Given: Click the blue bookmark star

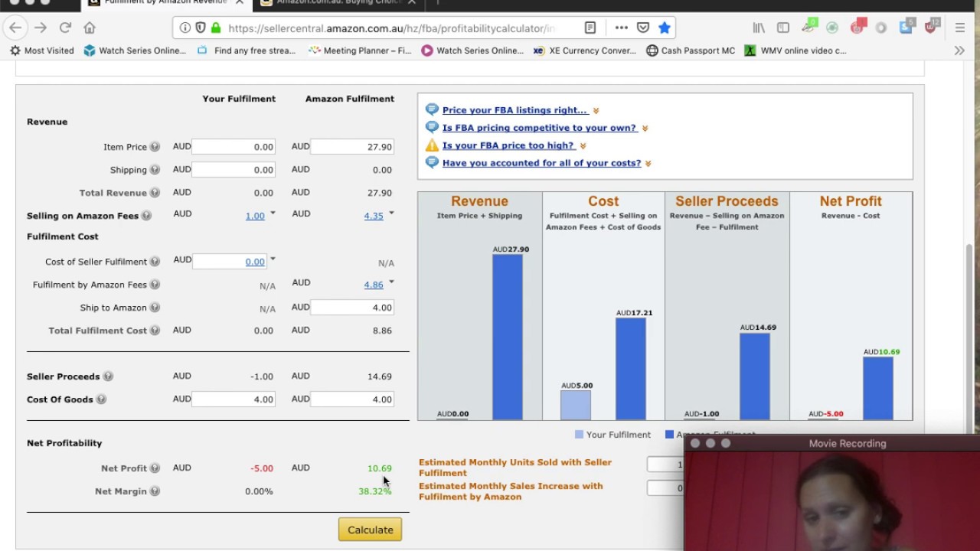Looking at the screenshot, I should tap(665, 28).
